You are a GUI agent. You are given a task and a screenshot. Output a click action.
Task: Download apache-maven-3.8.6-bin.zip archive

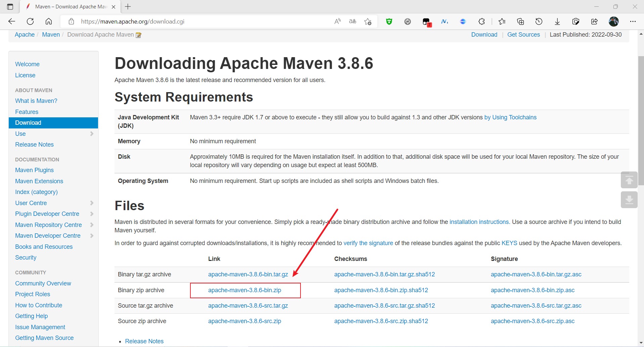244,290
